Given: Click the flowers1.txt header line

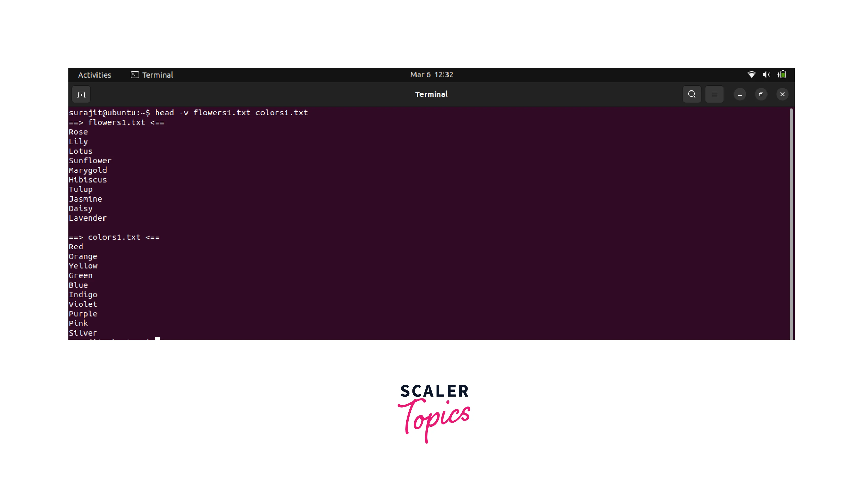Looking at the screenshot, I should click(117, 122).
